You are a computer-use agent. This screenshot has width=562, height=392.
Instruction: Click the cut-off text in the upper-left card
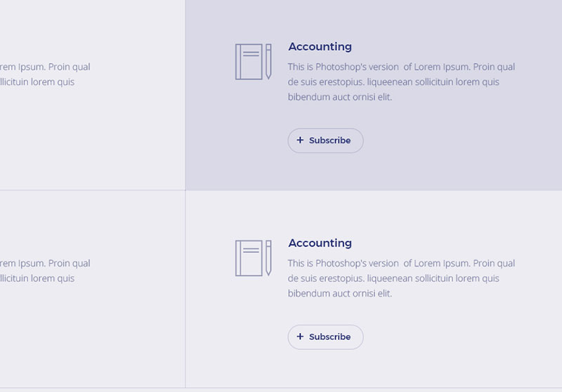[44, 74]
